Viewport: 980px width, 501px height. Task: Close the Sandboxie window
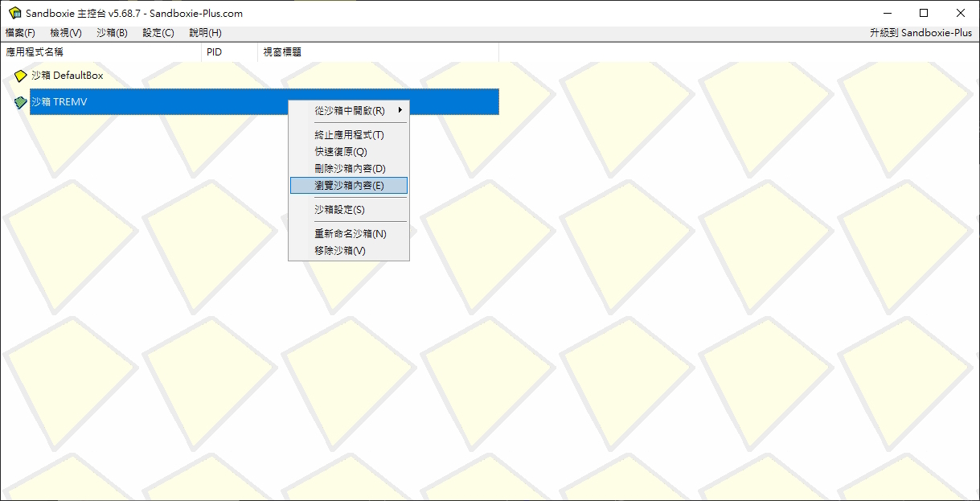pos(961,13)
